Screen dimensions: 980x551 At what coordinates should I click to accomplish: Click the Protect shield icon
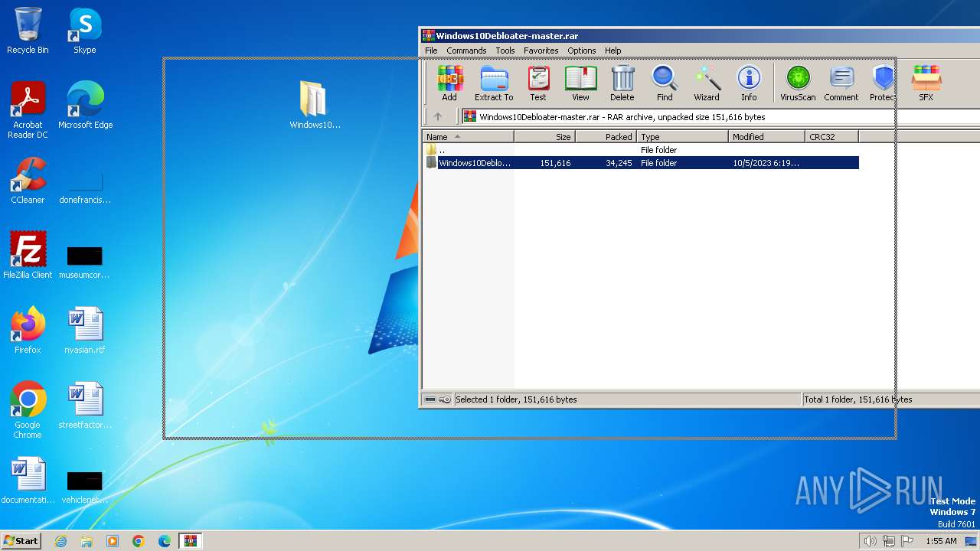(x=883, y=83)
